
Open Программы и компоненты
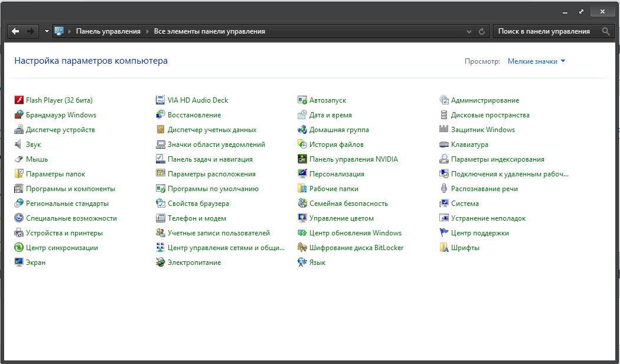tap(70, 189)
